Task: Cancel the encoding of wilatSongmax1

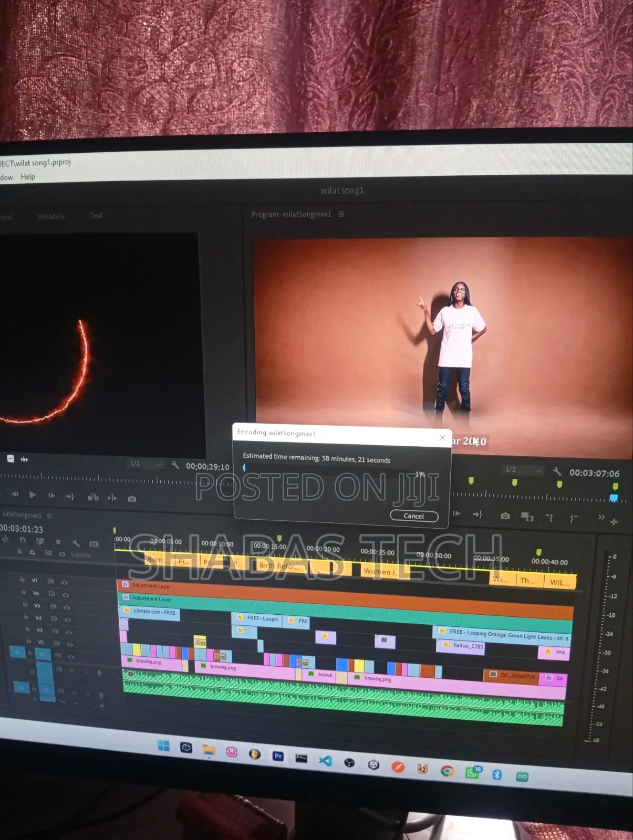Action: pos(414,516)
